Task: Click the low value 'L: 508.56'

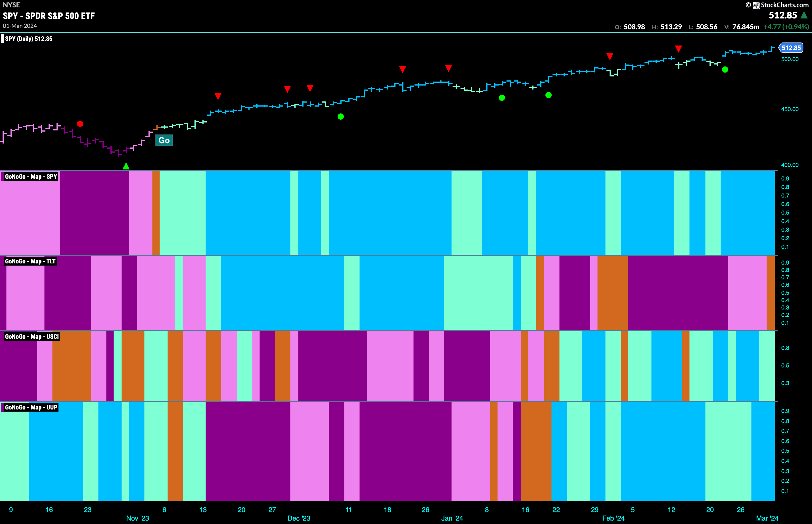Action: [x=703, y=27]
